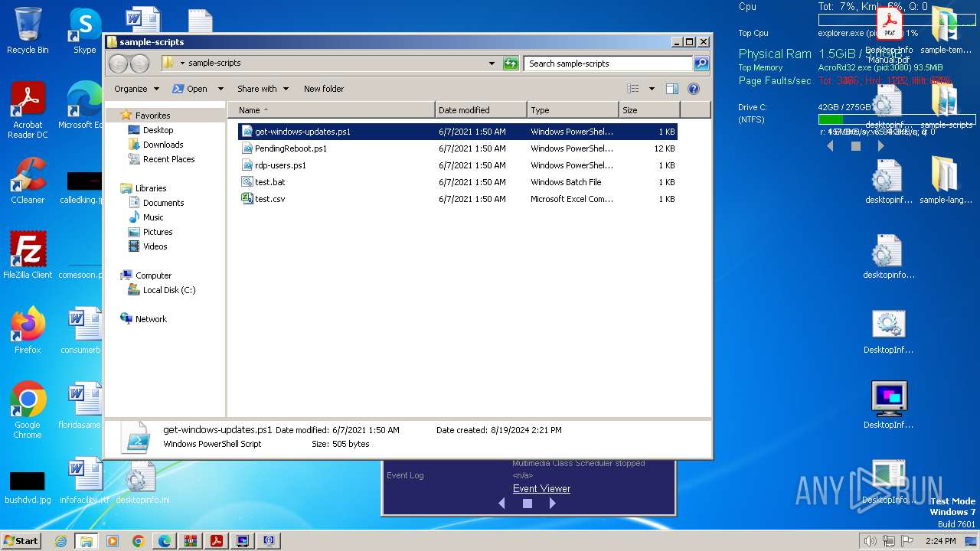Viewport: 980px width, 551px height.
Task: Open the Share with menu
Action: (x=263, y=89)
